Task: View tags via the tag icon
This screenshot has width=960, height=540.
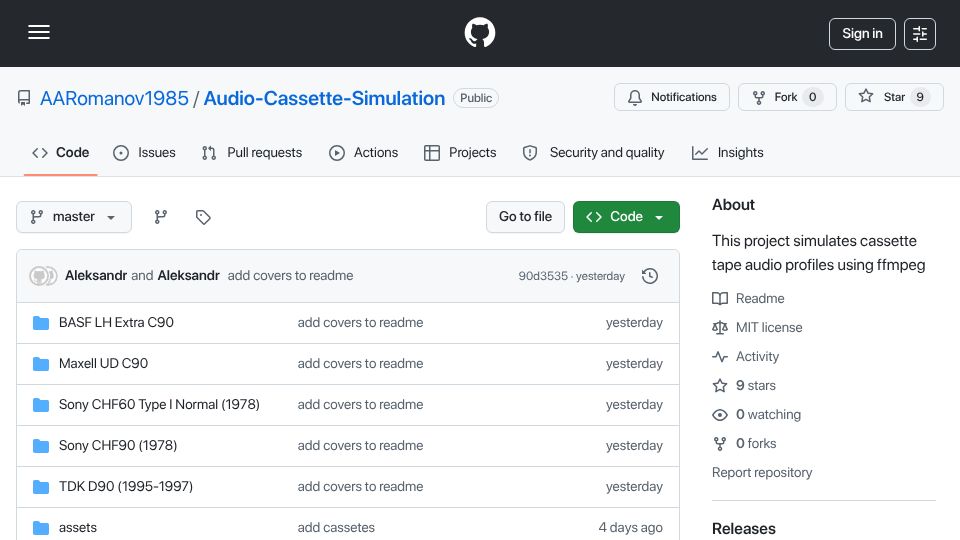Action: [x=203, y=217]
